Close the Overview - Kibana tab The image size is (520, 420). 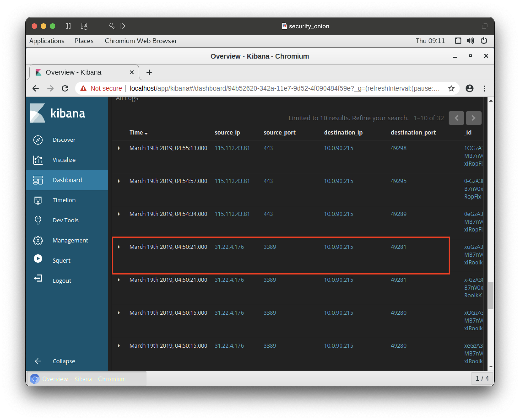[x=132, y=72]
